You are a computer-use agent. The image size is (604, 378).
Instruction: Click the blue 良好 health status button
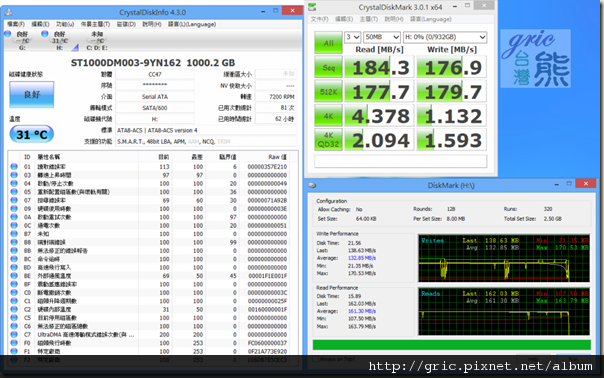point(32,94)
